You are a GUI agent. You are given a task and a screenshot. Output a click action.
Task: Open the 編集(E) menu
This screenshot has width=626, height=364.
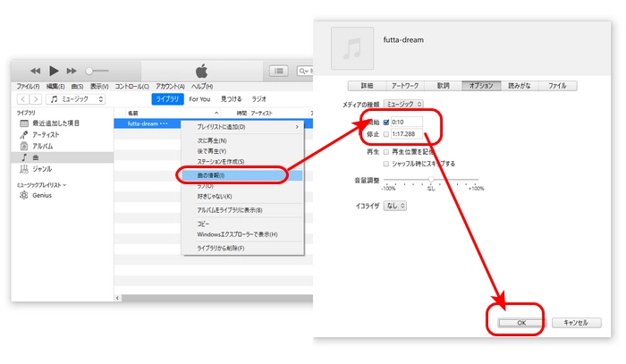[x=55, y=86]
